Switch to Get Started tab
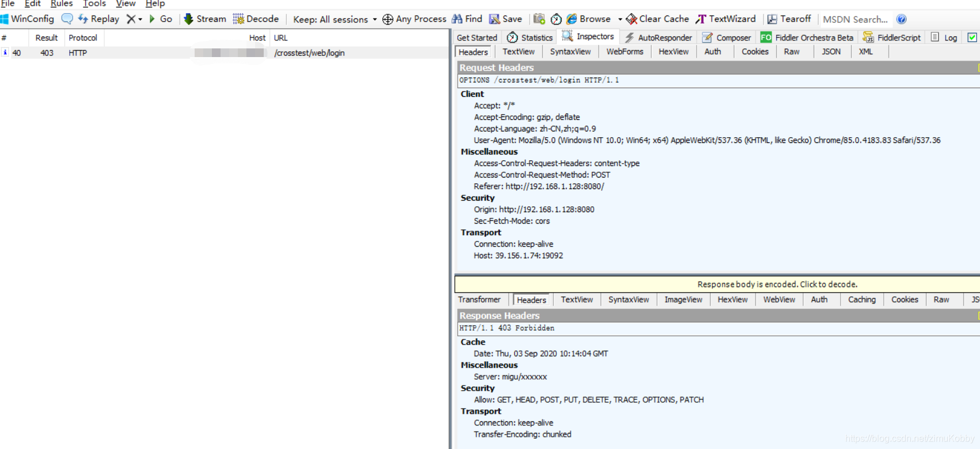The width and height of the screenshot is (980, 449). (477, 37)
